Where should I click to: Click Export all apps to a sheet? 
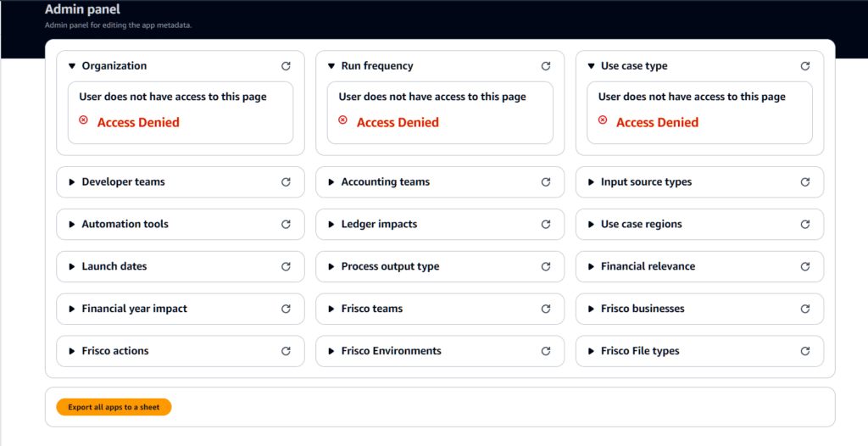[114, 407]
